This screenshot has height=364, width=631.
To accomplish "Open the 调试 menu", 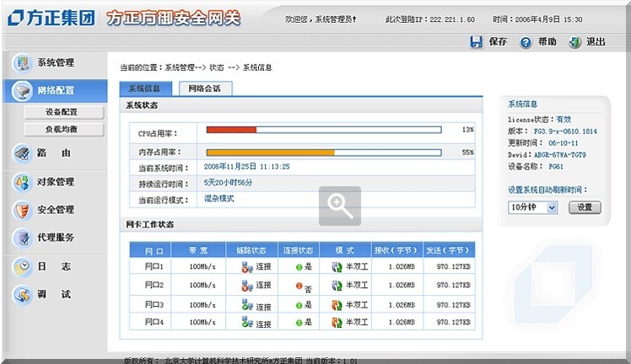I will click(56, 295).
